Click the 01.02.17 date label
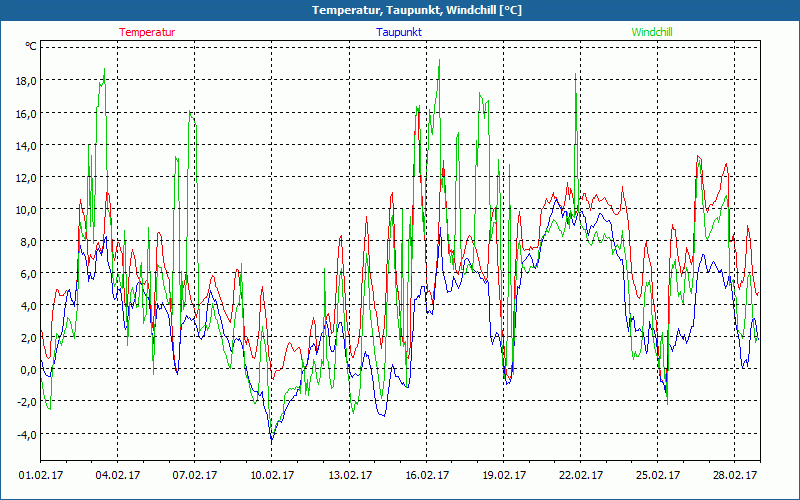This screenshot has height=500, width=800. coord(41,476)
